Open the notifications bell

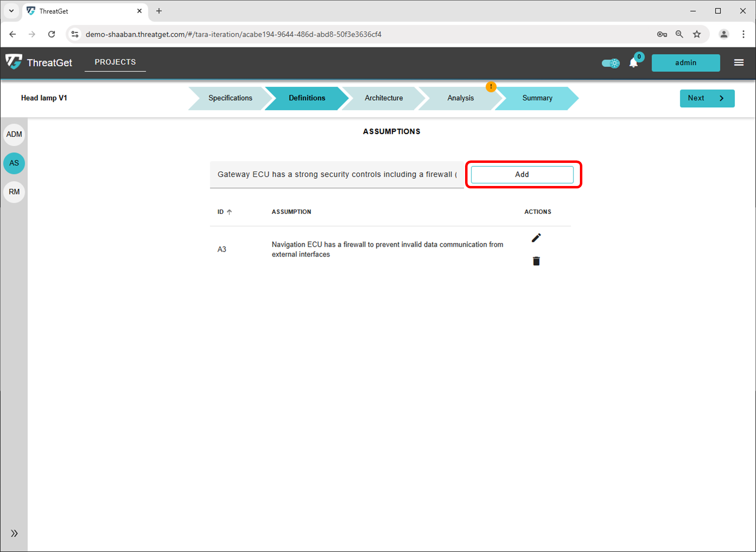(633, 63)
